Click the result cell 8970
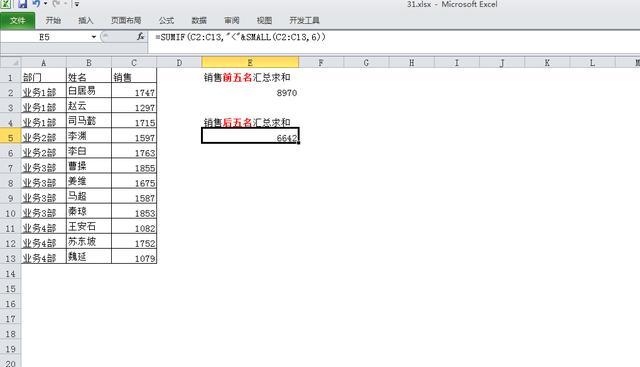Image resolution: width=640 pixels, height=367 pixels. (x=250, y=92)
